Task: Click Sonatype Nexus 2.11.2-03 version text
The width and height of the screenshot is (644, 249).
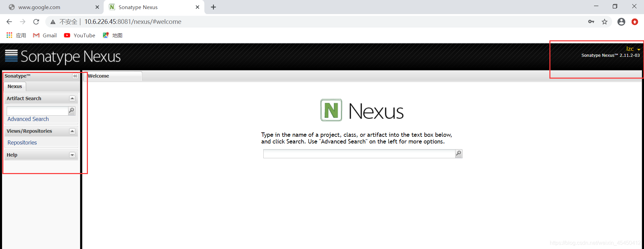Action: click(610, 55)
